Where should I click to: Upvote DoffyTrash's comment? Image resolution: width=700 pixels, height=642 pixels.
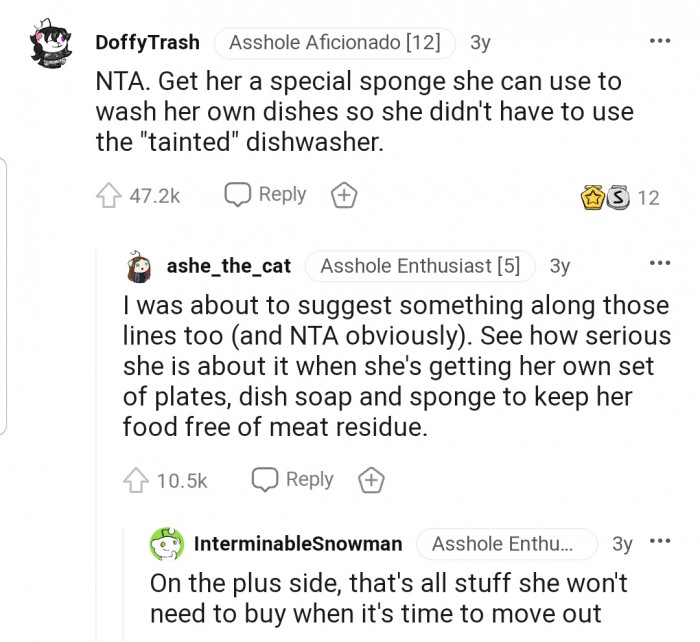pyautogui.click(x=107, y=196)
